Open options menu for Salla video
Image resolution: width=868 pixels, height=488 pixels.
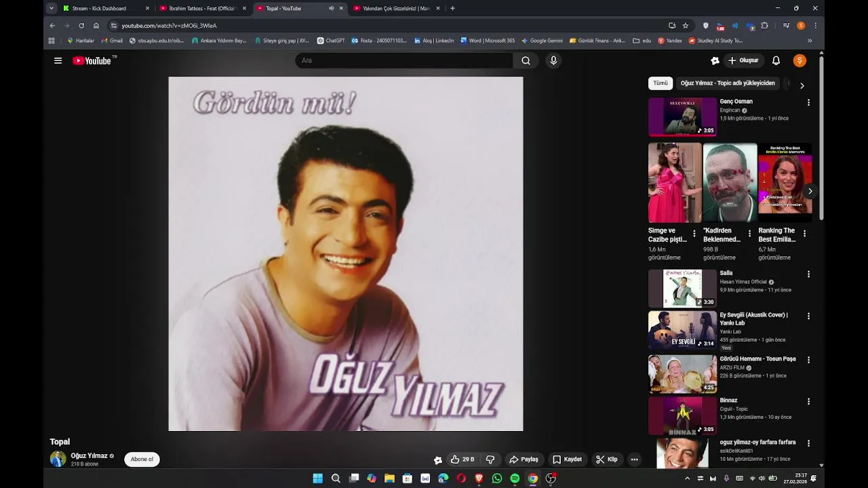pyautogui.click(x=808, y=274)
